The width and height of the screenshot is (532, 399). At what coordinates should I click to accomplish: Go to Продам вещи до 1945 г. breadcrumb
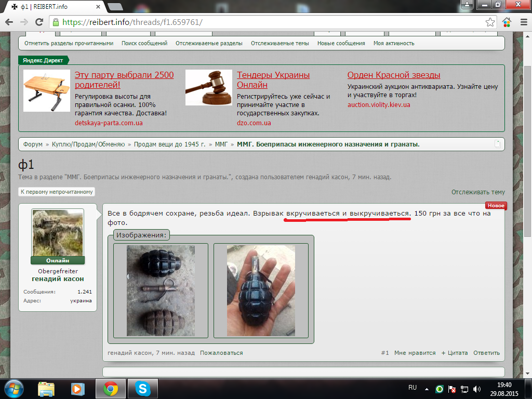click(170, 144)
